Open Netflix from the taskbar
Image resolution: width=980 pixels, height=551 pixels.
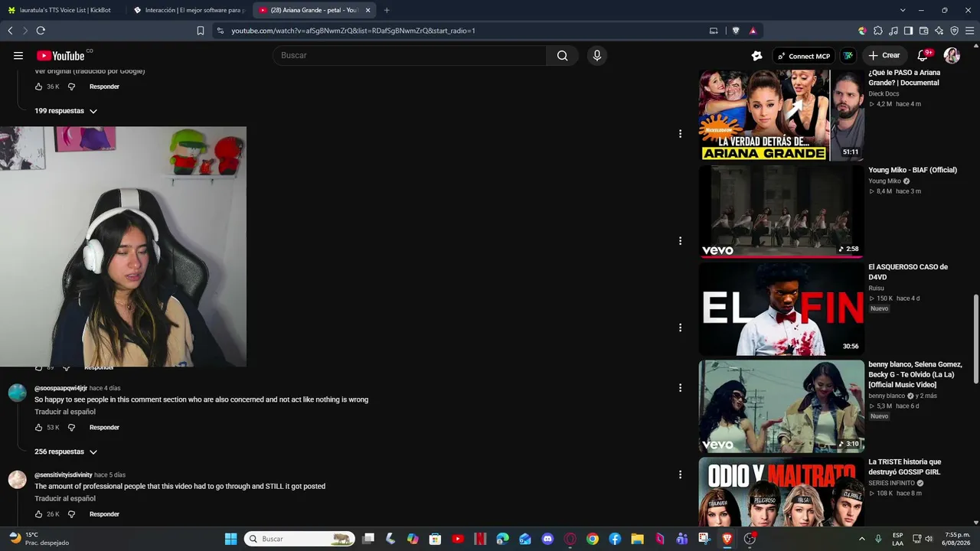point(480,539)
